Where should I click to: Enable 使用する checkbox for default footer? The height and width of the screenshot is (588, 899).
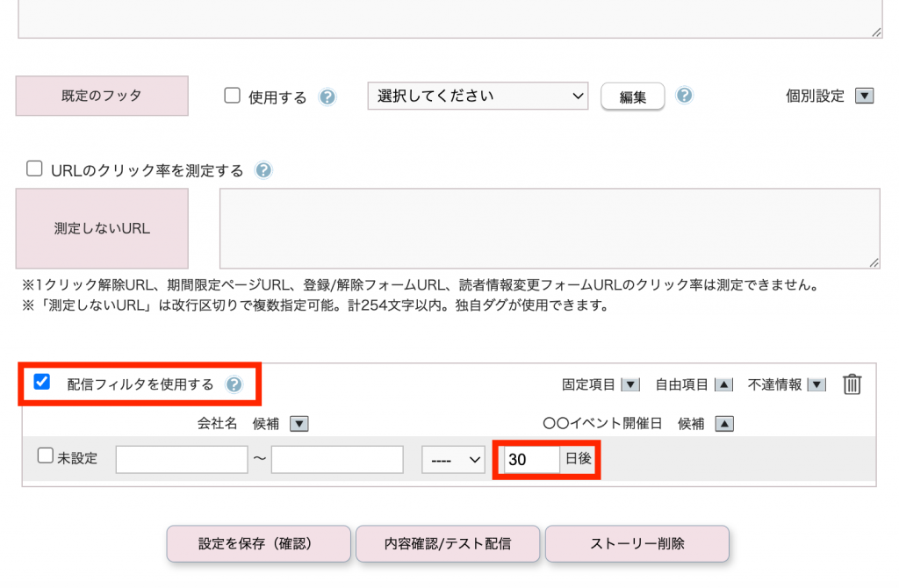pyautogui.click(x=233, y=97)
